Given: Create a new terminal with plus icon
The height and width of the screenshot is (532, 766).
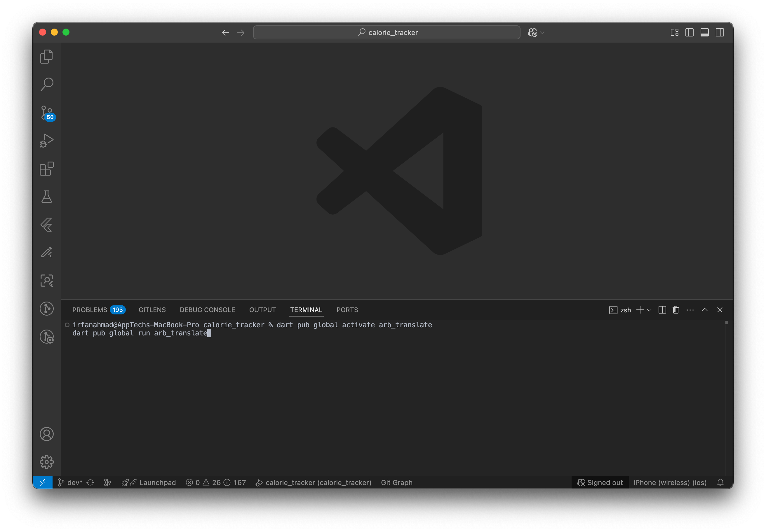Looking at the screenshot, I should (x=640, y=310).
